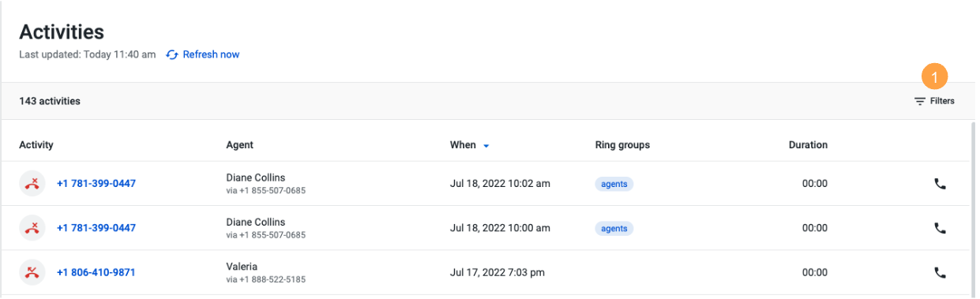Image resolution: width=980 pixels, height=299 pixels.
Task: Open the Filters panel
Action: pyautogui.click(x=934, y=101)
